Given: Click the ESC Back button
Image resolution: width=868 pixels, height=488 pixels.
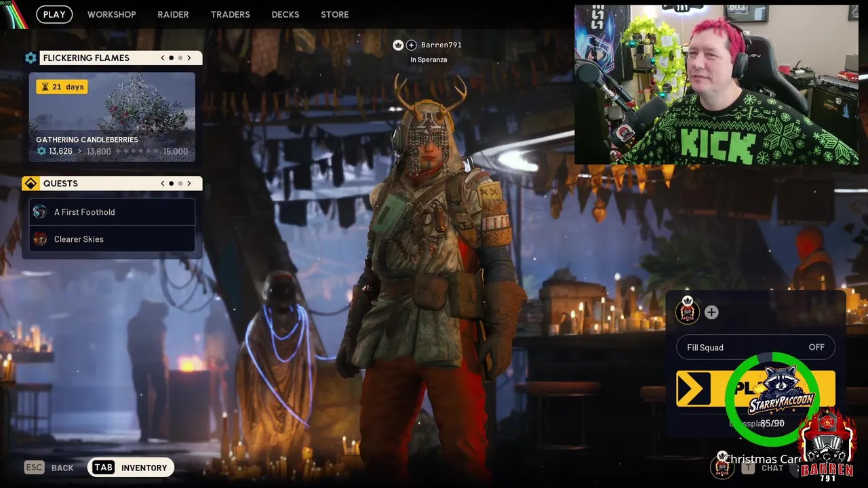Looking at the screenshot, I should 49,468.
